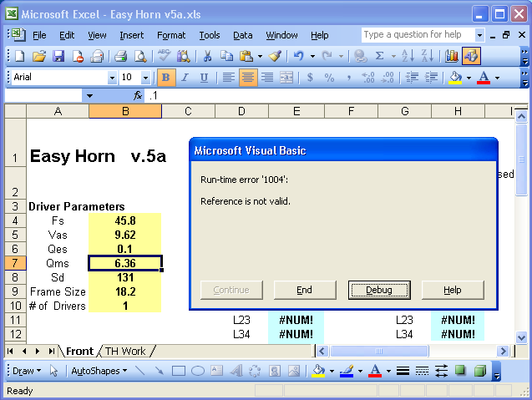
Task: Select the Front sheet tab
Action: (79, 351)
